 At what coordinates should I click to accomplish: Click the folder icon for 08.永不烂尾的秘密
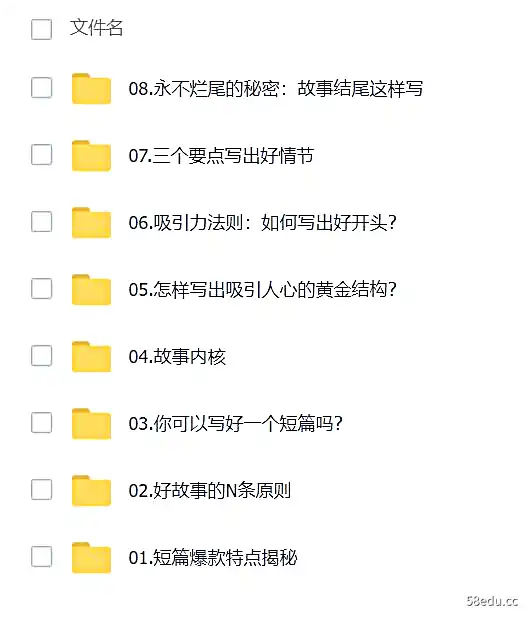[x=91, y=89]
